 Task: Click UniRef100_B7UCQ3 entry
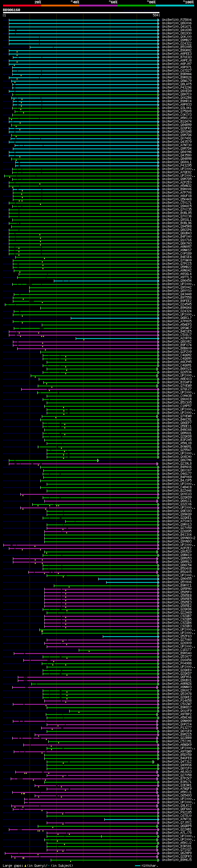click(177, 57)
